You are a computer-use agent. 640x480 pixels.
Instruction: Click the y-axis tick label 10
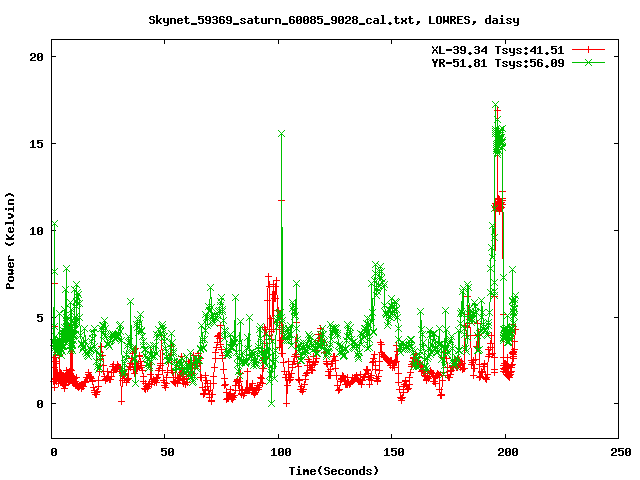coord(36,231)
